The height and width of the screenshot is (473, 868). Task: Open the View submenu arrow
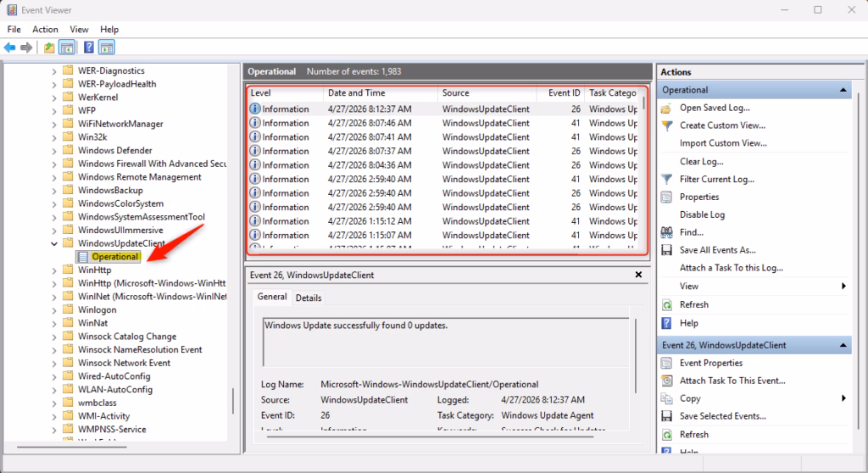(843, 287)
